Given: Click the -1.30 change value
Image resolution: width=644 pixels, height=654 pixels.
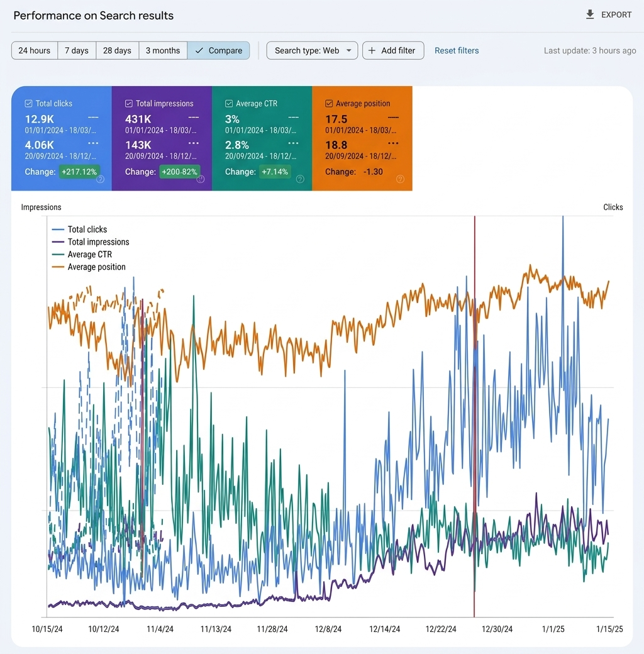Looking at the screenshot, I should click(x=373, y=172).
